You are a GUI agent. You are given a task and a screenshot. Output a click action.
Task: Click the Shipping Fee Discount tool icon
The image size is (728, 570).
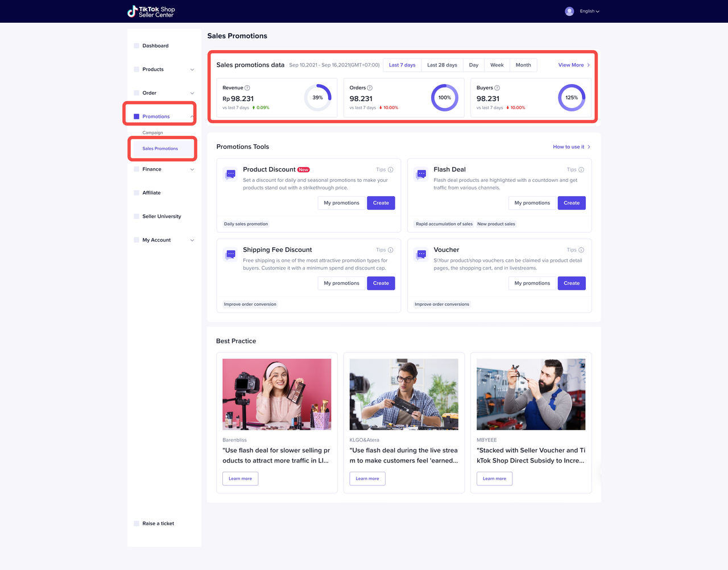(x=231, y=254)
